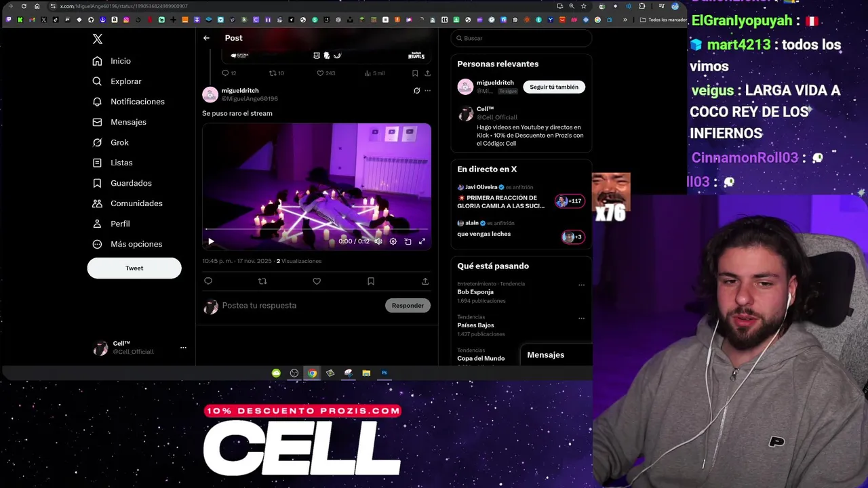Click the Responder button
The width and height of the screenshot is (868, 488).
(x=408, y=306)
